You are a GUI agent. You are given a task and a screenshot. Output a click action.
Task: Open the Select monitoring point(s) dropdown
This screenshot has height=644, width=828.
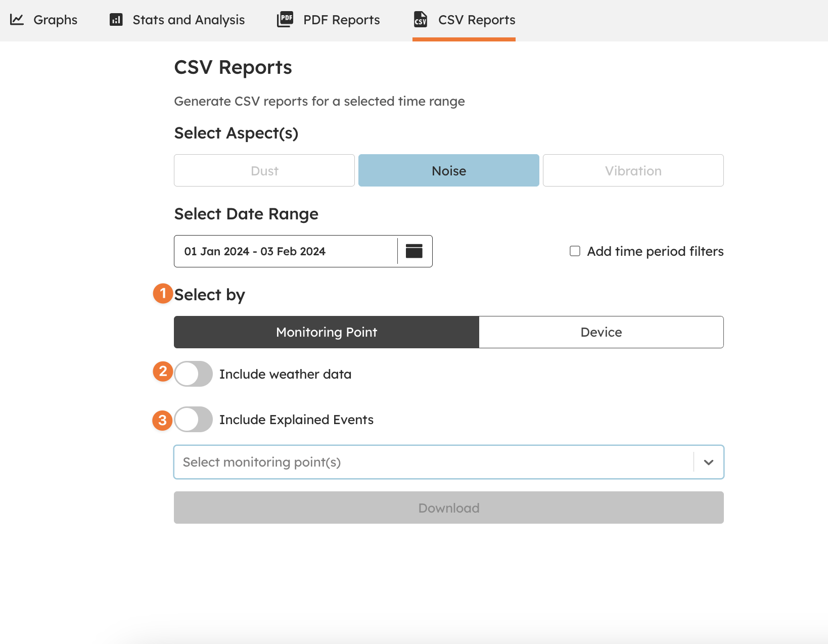tap(435, 462)
